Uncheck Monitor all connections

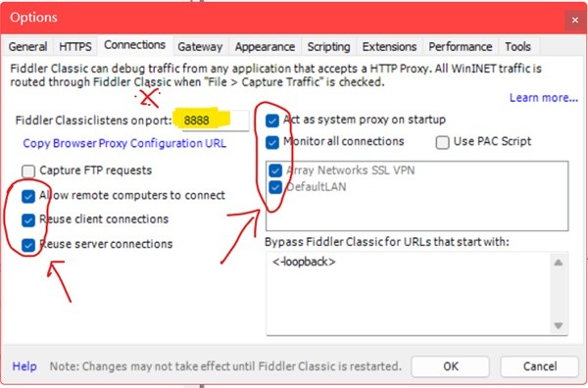point(272,142)
